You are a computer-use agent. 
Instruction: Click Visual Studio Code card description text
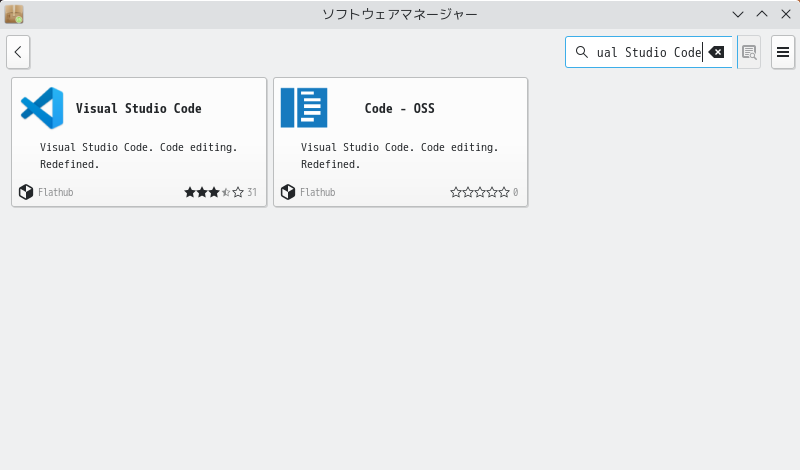139,156
